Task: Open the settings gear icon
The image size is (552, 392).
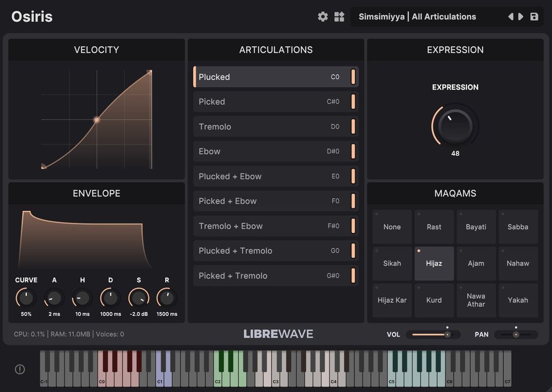Action: [323, 17]
